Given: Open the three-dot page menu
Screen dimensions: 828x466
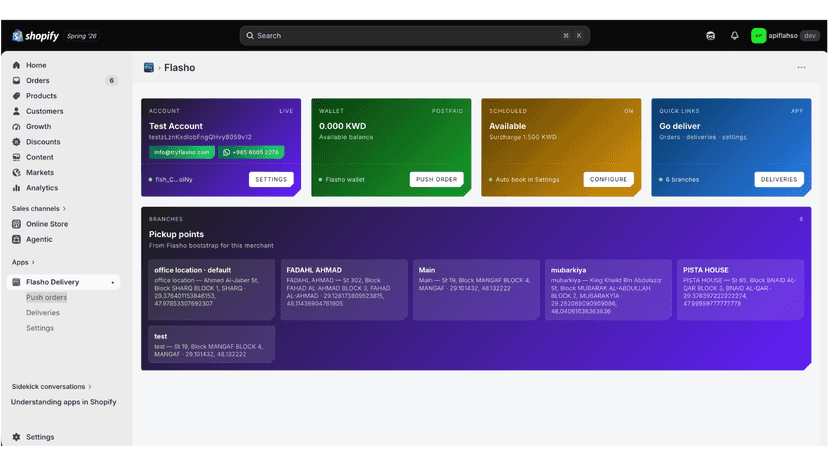Looking at the screenshot, I should [801, 68].
